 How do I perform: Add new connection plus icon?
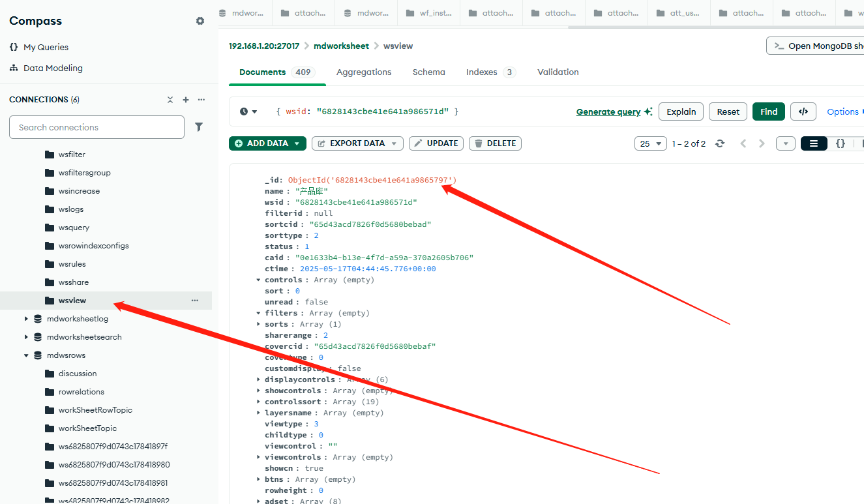[x=186, y=100]
